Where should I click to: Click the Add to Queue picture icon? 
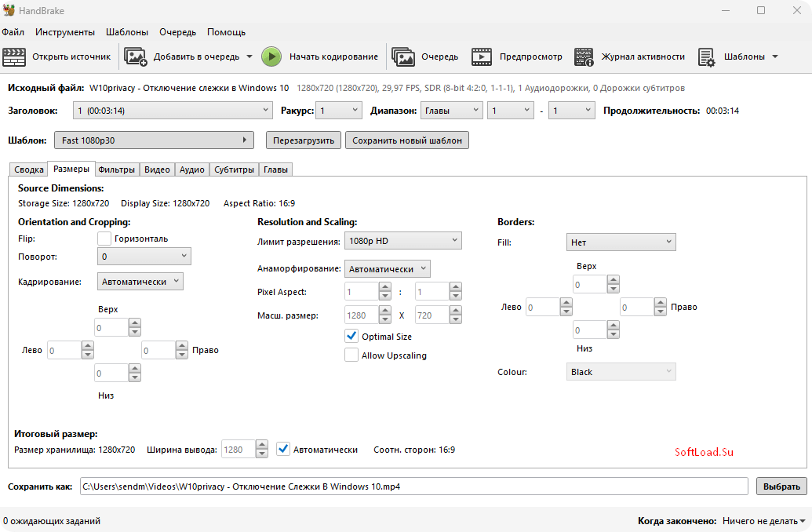(x=136, y=56)
